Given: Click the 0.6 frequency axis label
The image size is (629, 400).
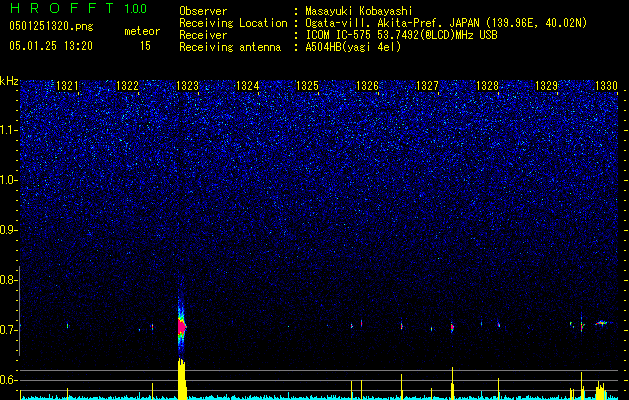Looking at the screenshot, I should pos(8,380).
